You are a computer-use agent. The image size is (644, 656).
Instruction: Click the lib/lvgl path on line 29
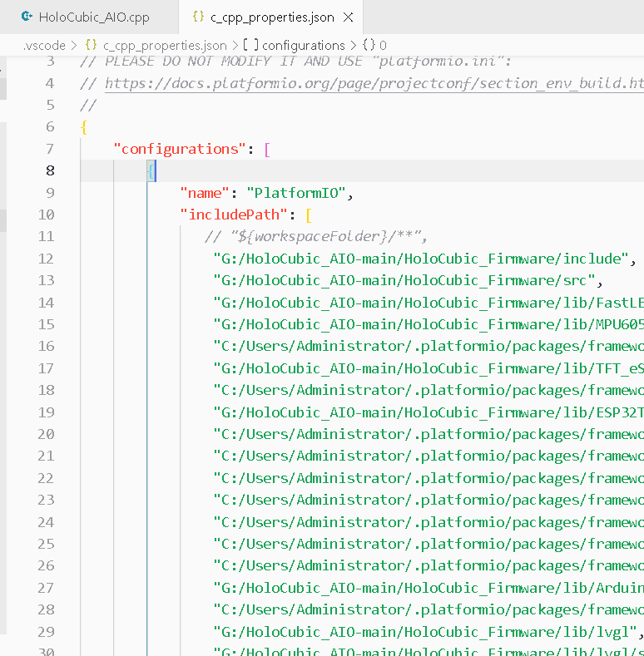425,632
